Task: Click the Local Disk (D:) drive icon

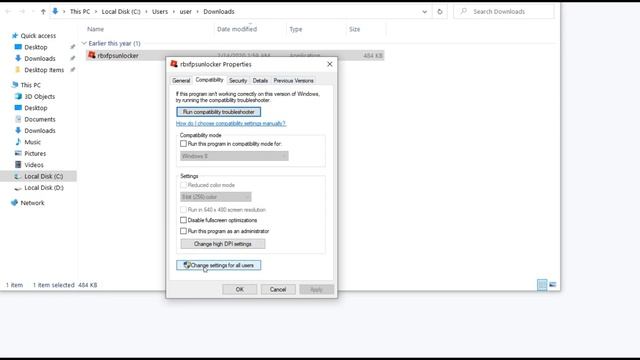Action: click(x=18, y=188)
